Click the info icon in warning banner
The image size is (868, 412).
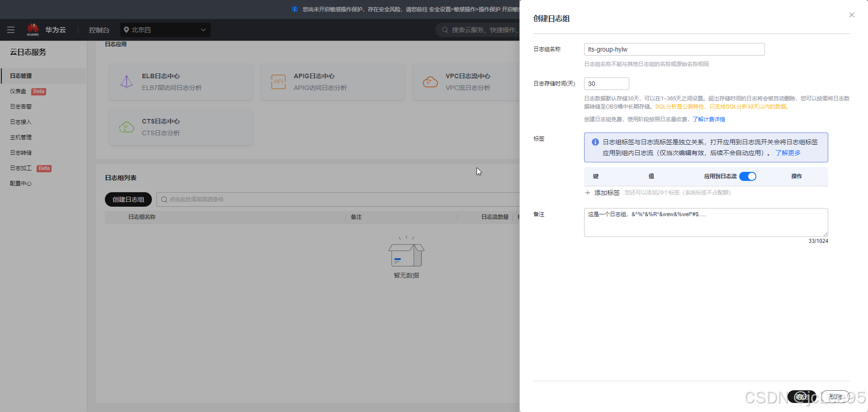point(295,9)
